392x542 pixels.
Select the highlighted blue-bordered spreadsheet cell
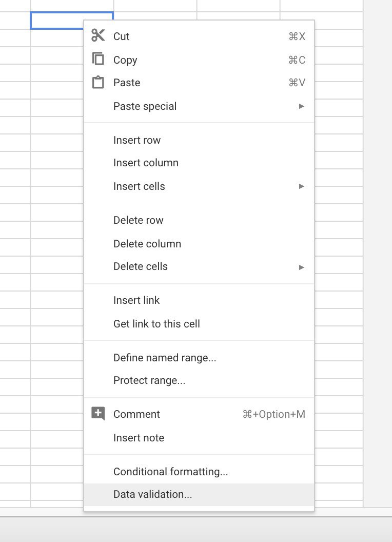[57, 21]
